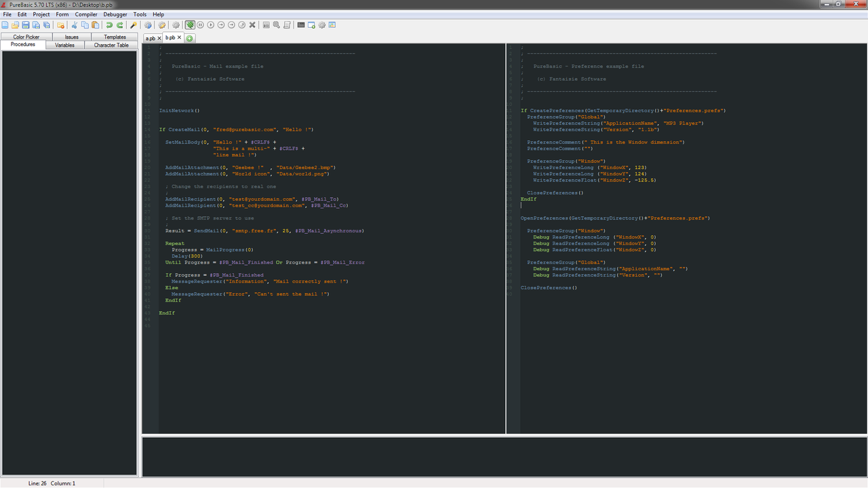Screen dimensions: 868x488
Task: Click inside the bottom error log panel
Action: click(505, 457)
